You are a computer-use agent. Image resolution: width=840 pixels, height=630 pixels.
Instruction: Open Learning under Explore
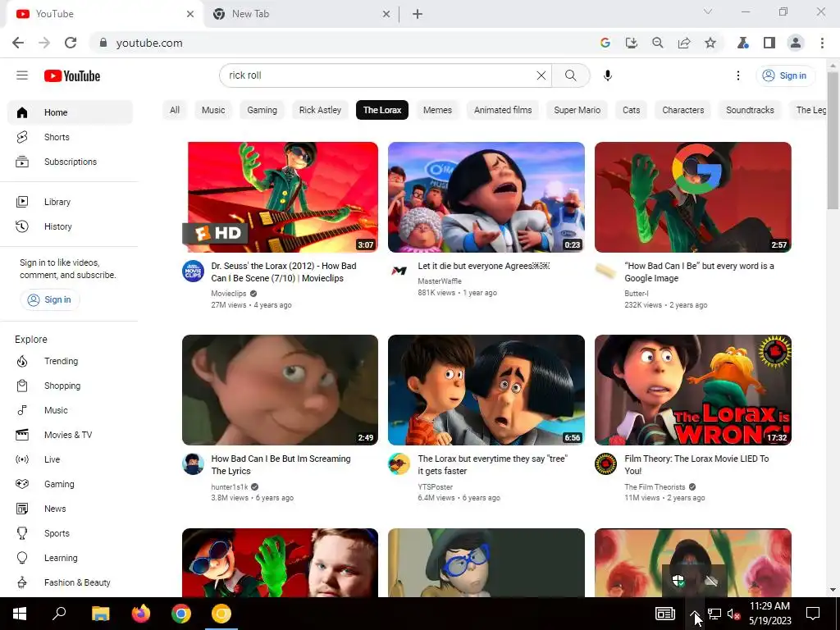(x=71, y=558)
